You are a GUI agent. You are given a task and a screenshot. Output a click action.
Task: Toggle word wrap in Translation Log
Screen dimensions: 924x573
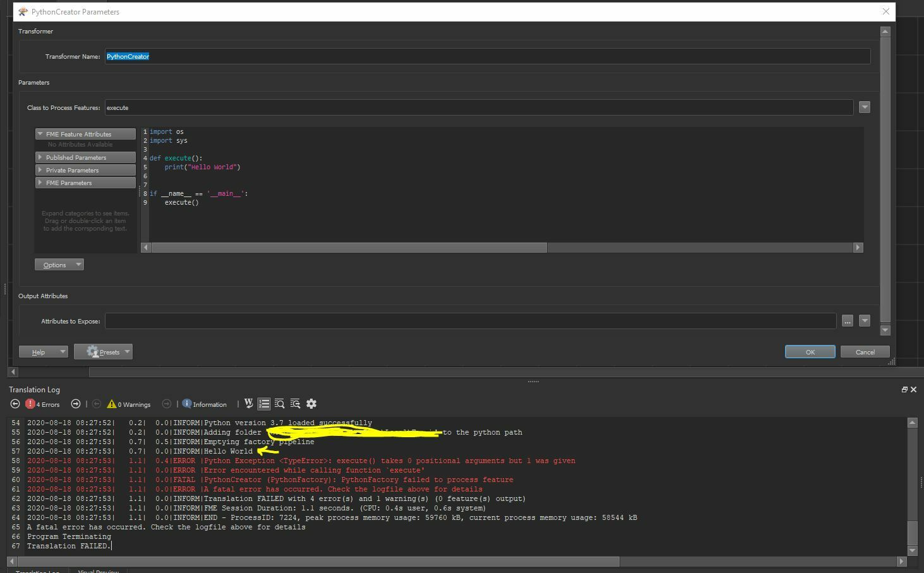pyautogui.click(x=249, y=404)
